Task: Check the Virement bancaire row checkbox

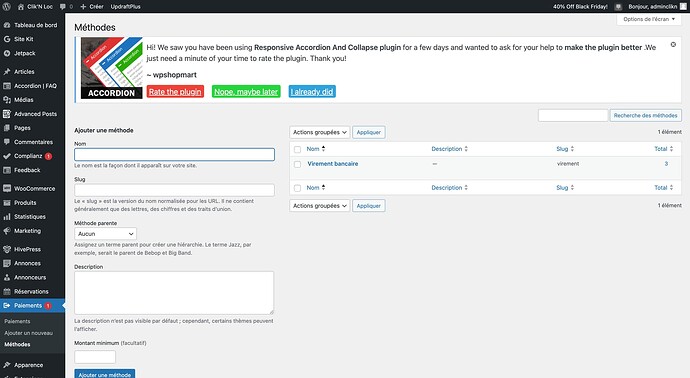Action: coord(297,164)
